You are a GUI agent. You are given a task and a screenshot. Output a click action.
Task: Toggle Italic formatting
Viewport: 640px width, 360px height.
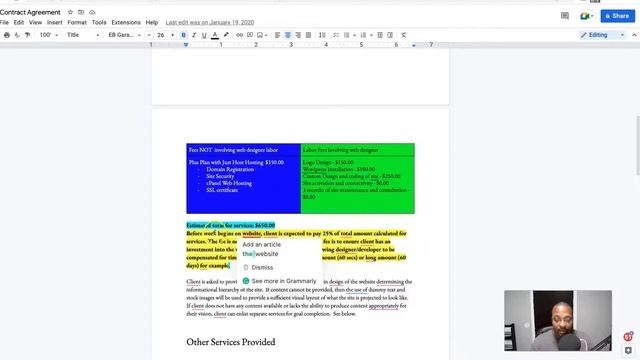(x=194, y=35)
